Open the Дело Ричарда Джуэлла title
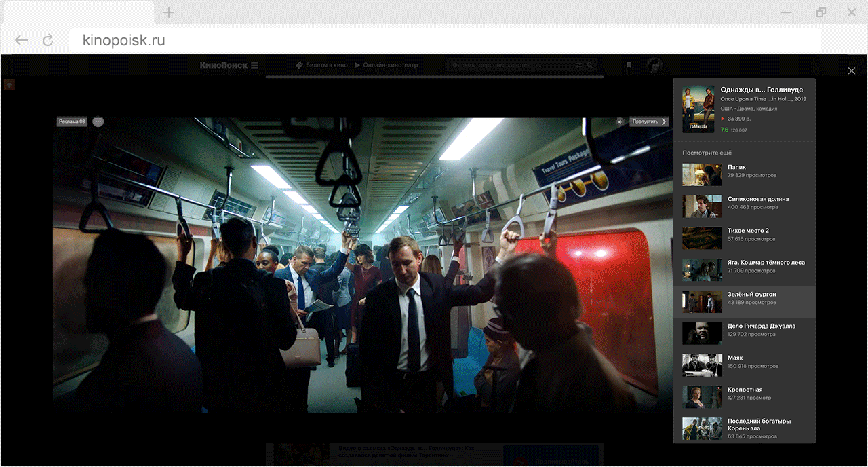 (x=762, y=326)
